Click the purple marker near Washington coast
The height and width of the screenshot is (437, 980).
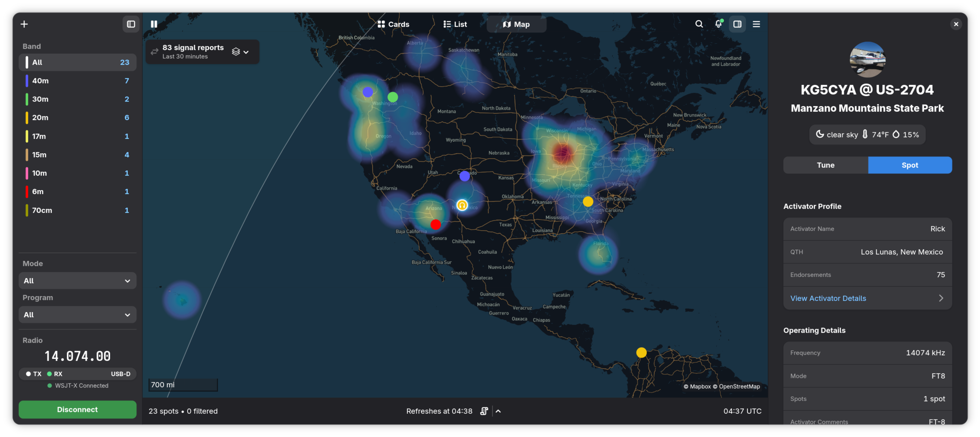coord(368,92)
